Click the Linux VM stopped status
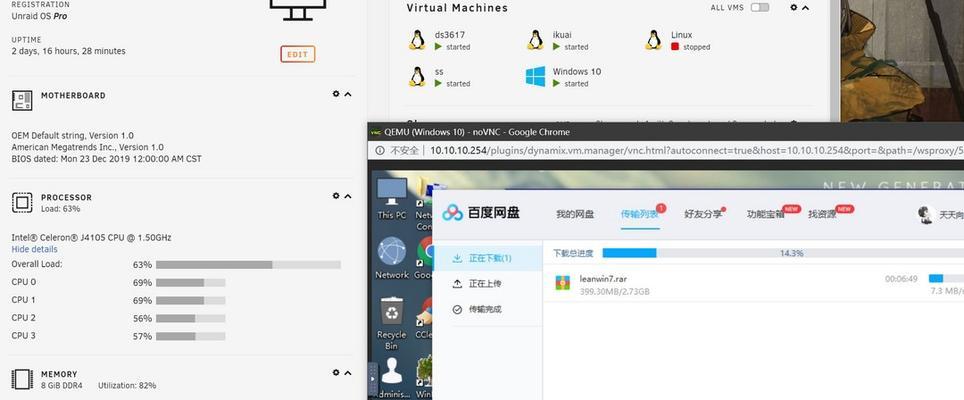Viewport: 964px width, 400px height. point(690,47)
